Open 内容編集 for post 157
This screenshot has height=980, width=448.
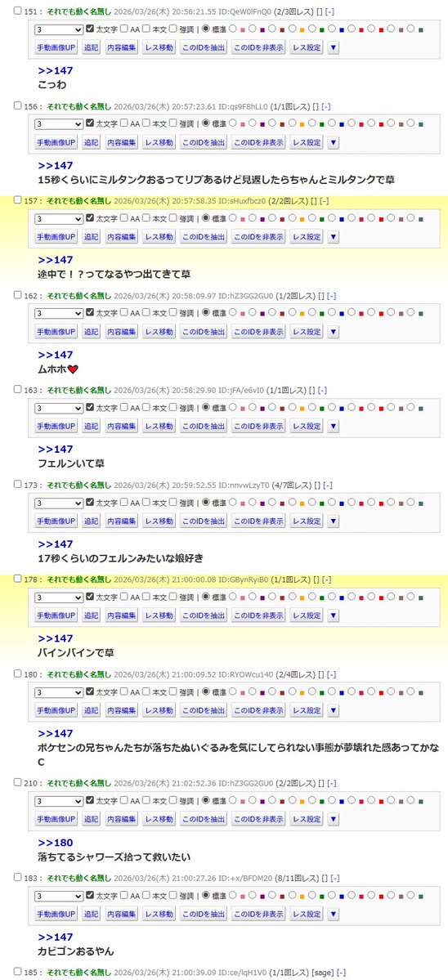pos(121,237)
